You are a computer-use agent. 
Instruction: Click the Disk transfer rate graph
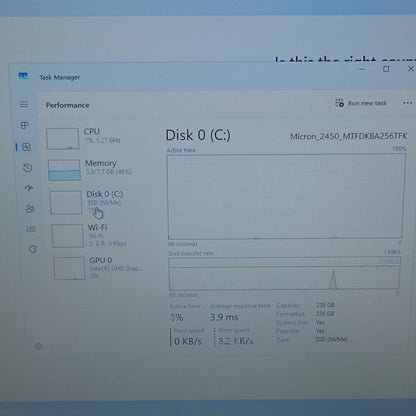click(x=284, y=274)
